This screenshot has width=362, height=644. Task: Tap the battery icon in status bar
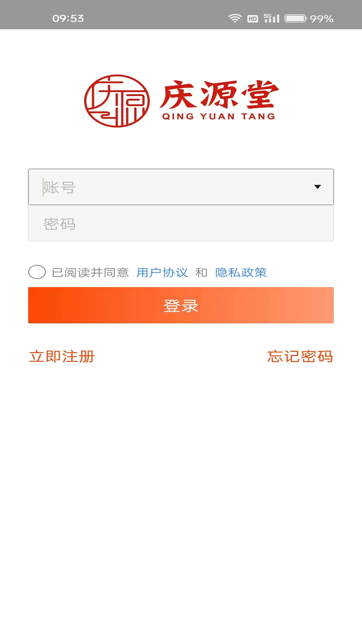(295, 18)
